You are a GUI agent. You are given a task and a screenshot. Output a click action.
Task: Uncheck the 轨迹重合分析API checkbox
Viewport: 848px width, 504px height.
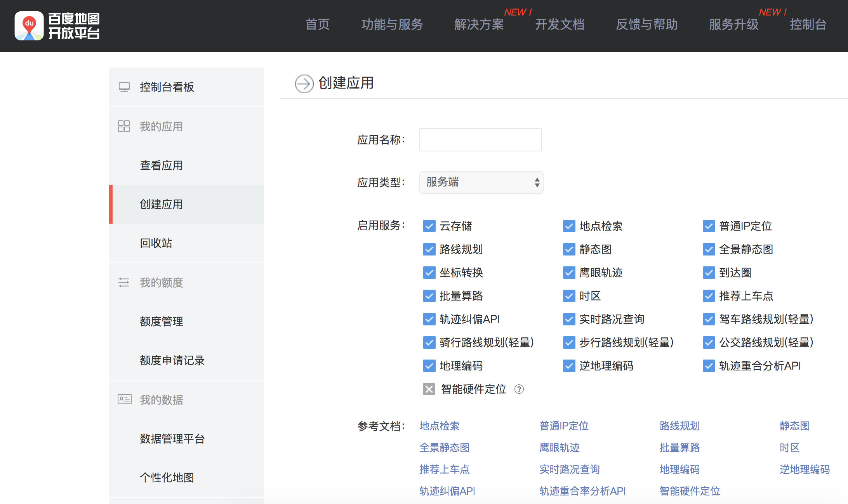pos(709,366)
